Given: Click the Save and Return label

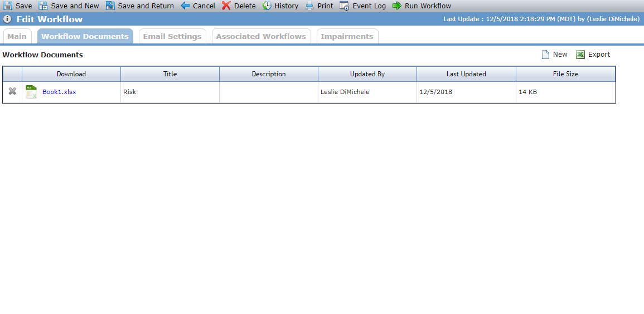Looking at the screenshot, I should (146, 6).
